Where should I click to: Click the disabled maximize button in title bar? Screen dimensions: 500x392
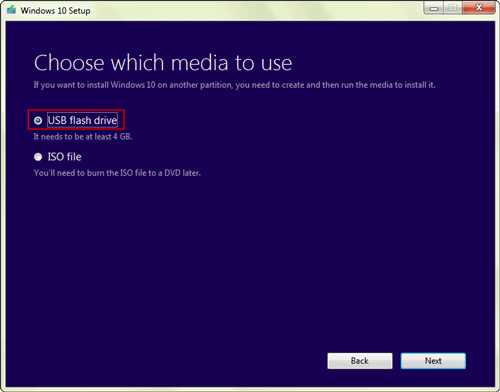tap(453, 8)
